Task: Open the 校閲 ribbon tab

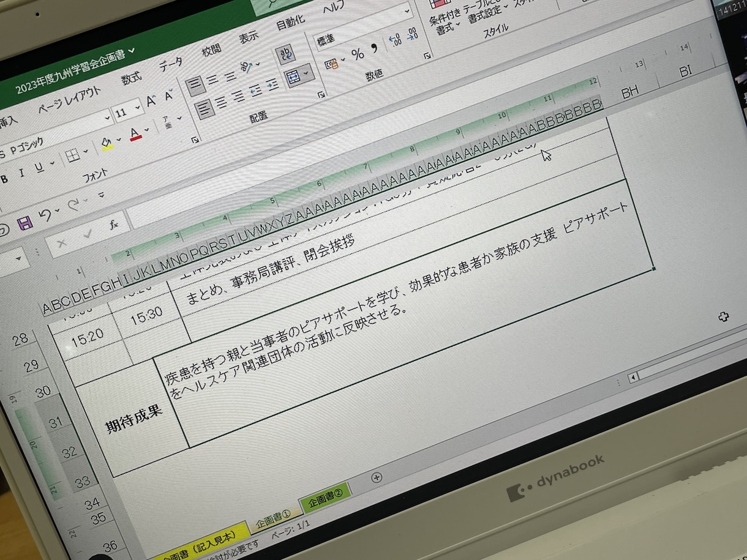Action: [211, 50]
